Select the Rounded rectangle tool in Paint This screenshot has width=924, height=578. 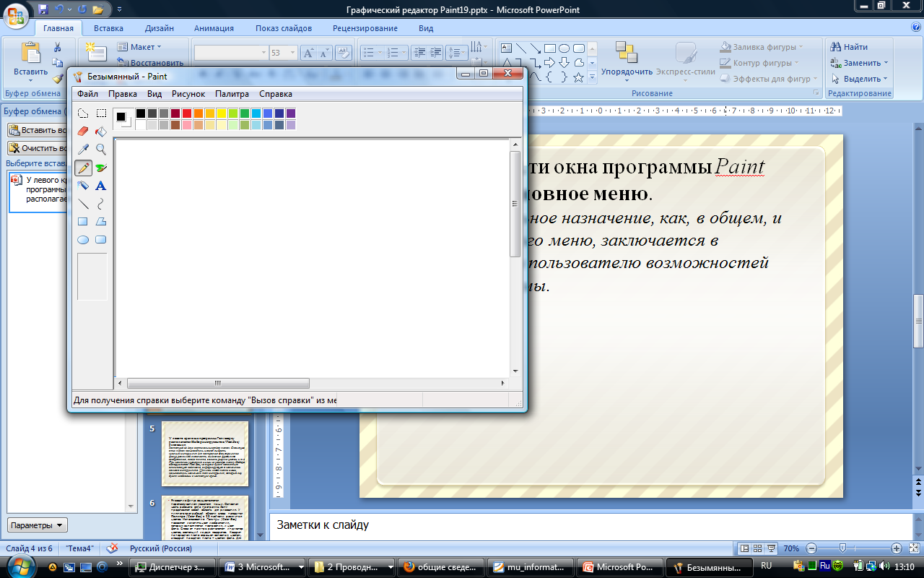[101, 240]
